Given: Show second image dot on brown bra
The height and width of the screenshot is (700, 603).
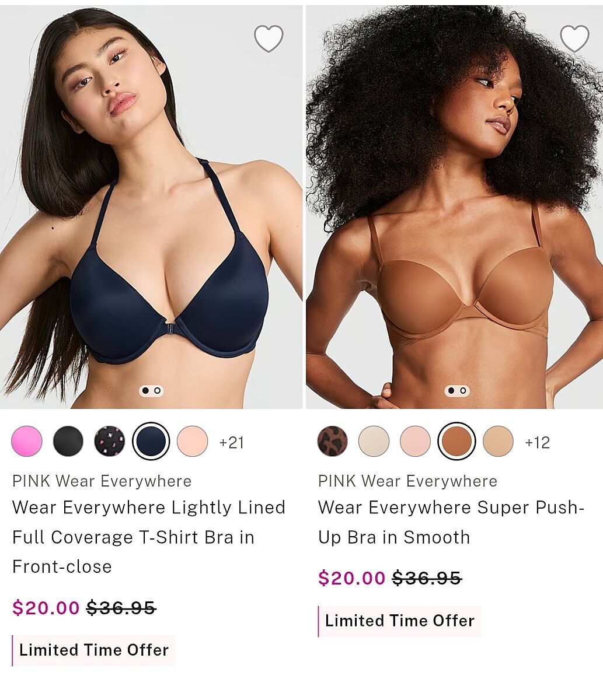Looking at the screenshot, I should pyautogui.click(x=463, y=390).
